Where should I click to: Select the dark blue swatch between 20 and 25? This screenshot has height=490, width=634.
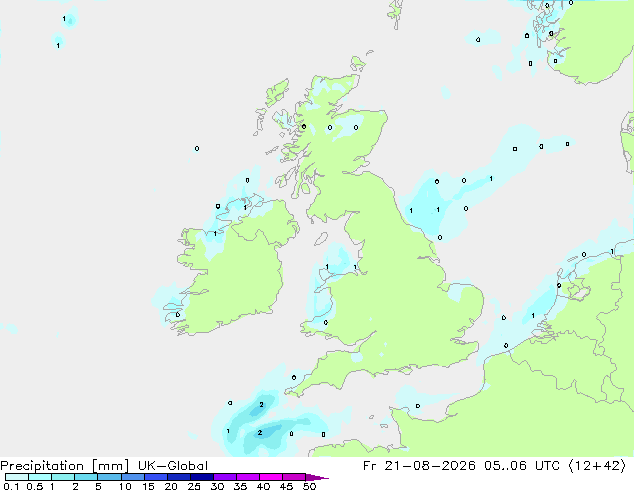[x=179, y=477]
